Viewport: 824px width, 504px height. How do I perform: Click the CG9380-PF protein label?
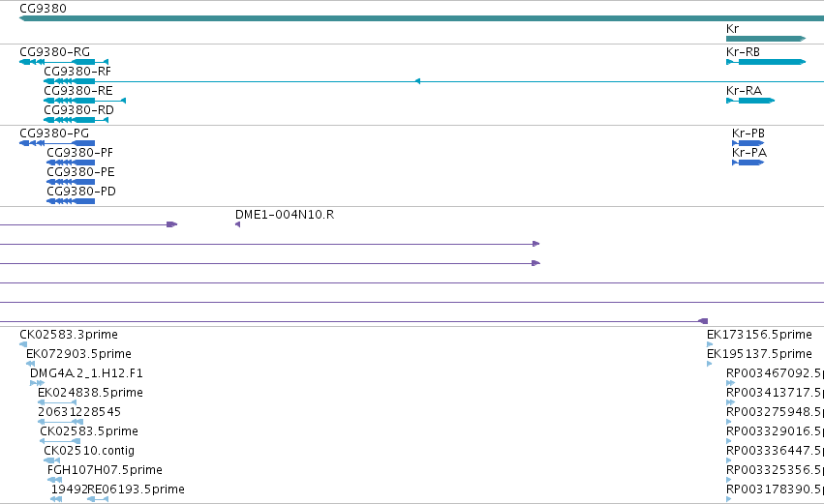pos(79,153)
